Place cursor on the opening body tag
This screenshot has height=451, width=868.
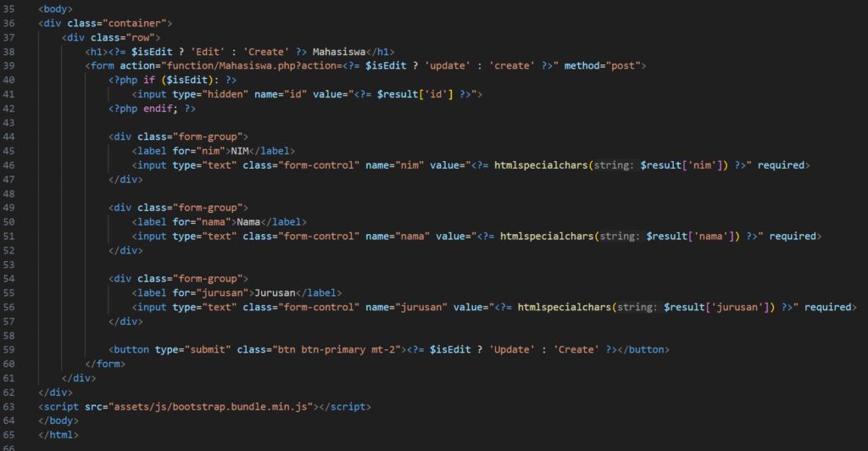[55, 8]
